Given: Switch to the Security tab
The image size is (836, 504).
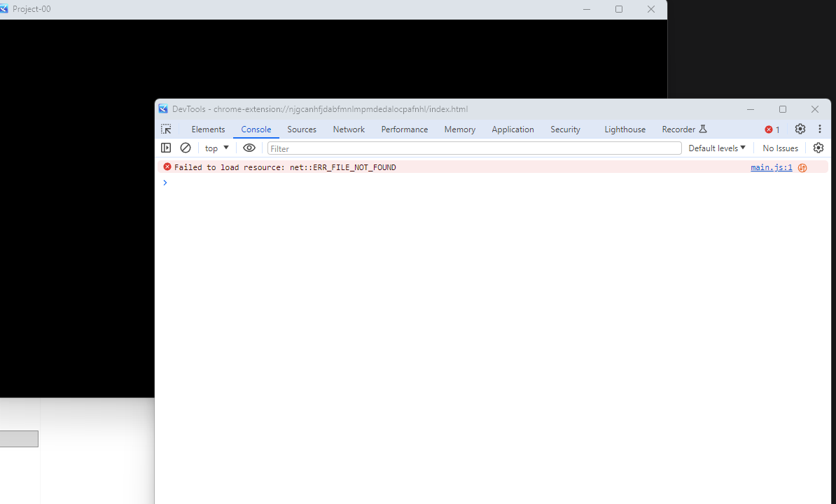Looking at the screenshot, I should pyautogui.click(x=565, y=129).
